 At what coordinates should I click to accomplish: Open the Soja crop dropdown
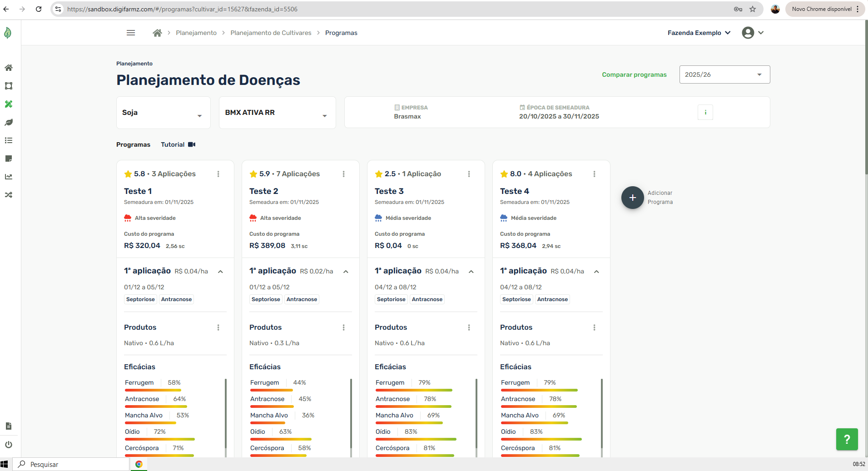click(x=163, y=113)
